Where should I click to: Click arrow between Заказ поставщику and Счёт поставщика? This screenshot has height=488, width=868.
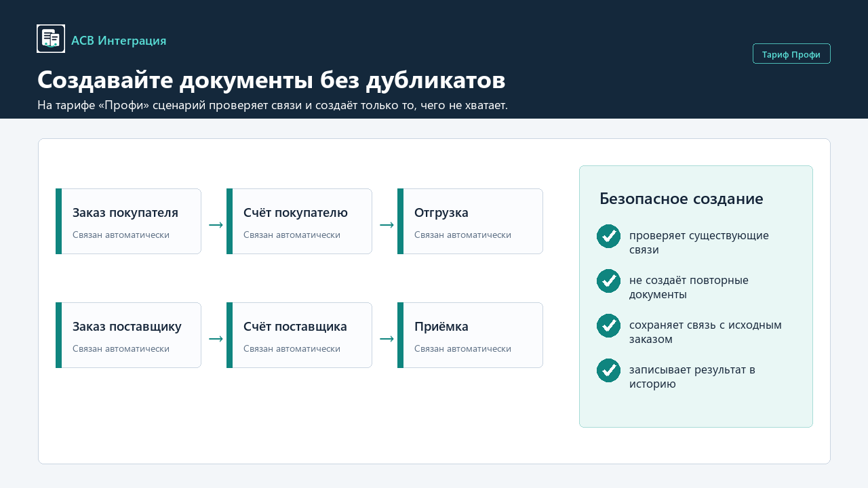click(x=216, y=339)
